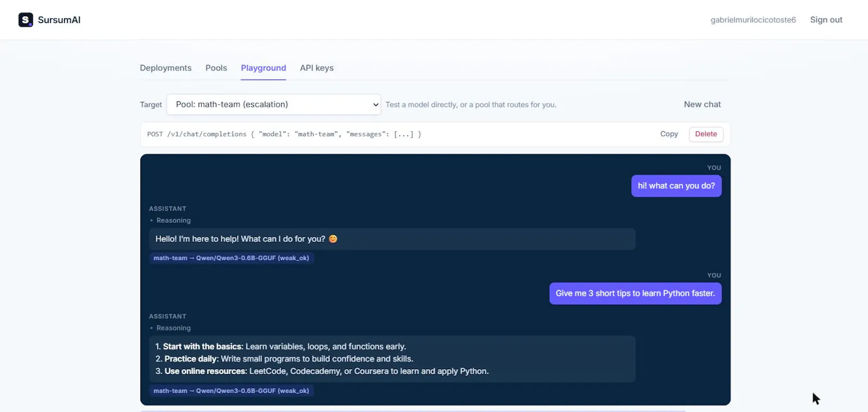This screenshot has height=412, width=868.
Task: Switch to the Pools tab
Action: 216,68
